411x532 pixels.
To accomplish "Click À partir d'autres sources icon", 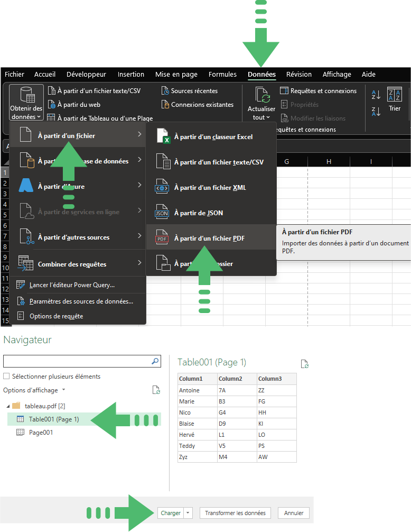I will 26,236.
